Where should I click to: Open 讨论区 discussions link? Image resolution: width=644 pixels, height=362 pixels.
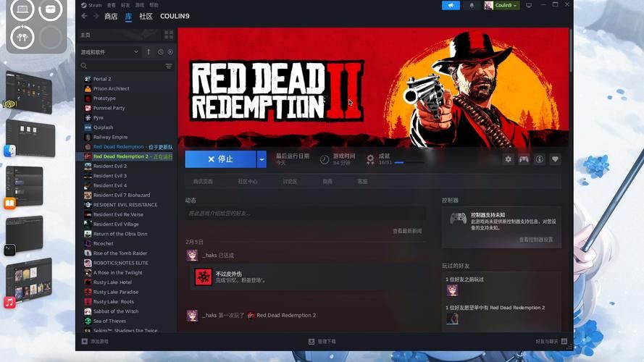pos(290,182)
